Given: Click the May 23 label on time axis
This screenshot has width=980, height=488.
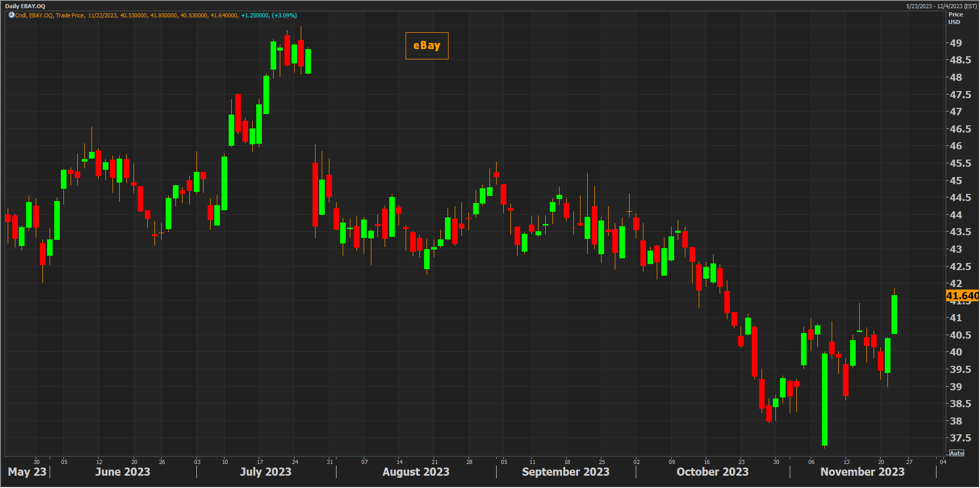Looking at the screenshot, I should (x=27, y=472).
